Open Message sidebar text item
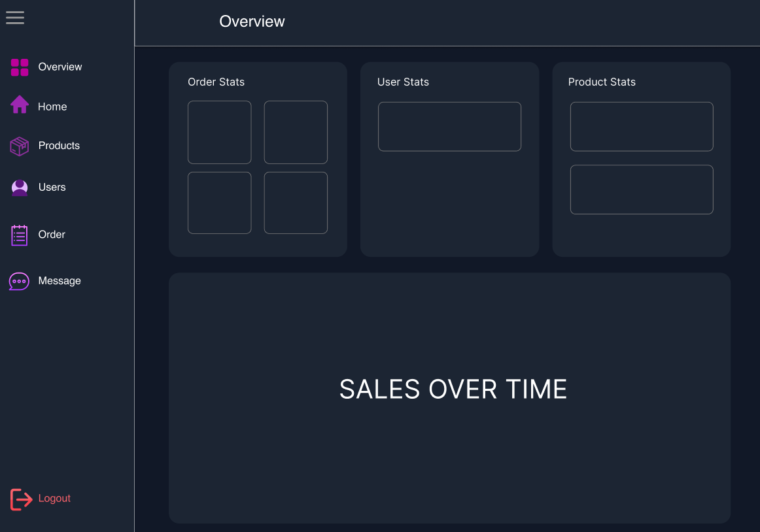Viewport: 760px width, 532px height. click(60, 281)
